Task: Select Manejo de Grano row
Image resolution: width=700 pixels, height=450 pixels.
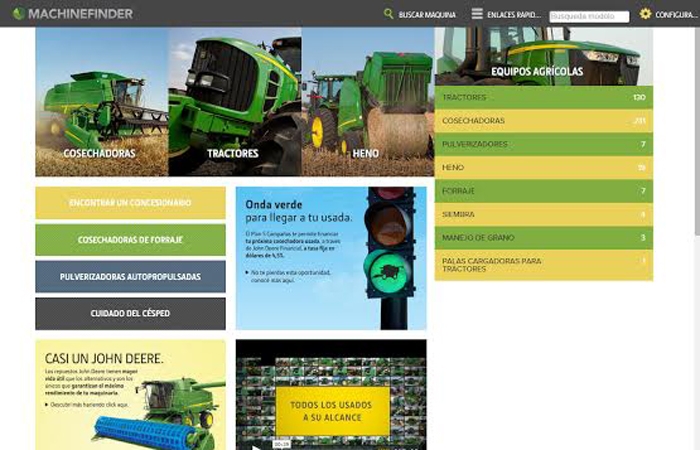Action: click(x=544, y=238)
